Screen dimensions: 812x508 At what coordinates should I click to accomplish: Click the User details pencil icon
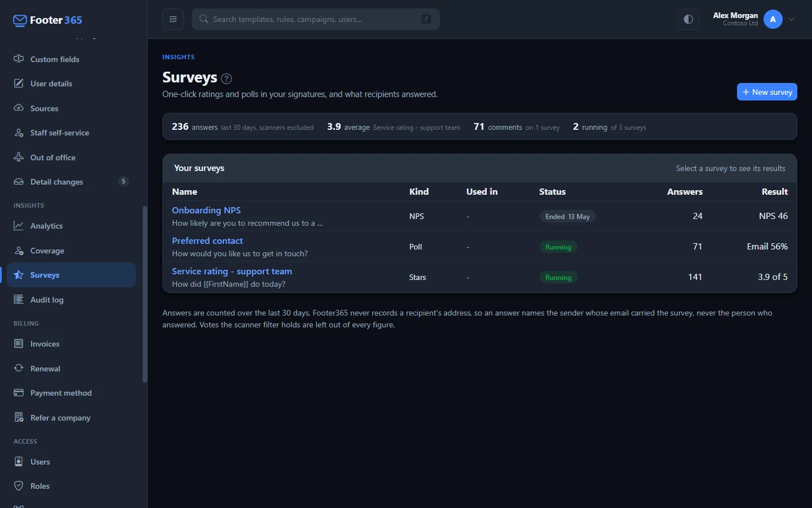tap(19, 84)
